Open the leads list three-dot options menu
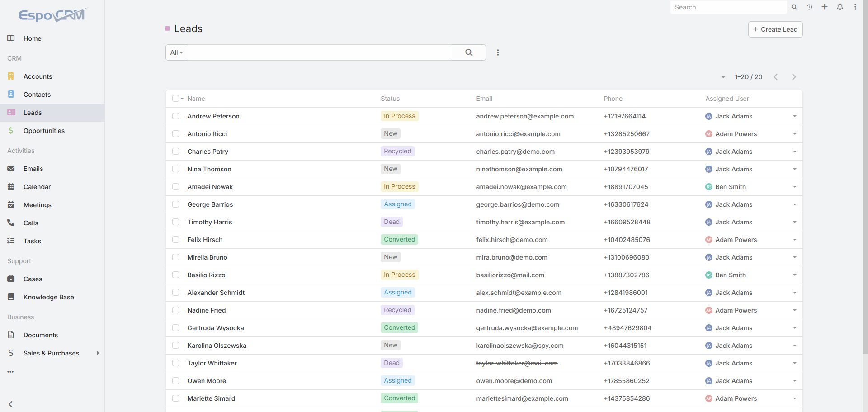The width and height of the screenshot is (868, 412). (498, 52)
